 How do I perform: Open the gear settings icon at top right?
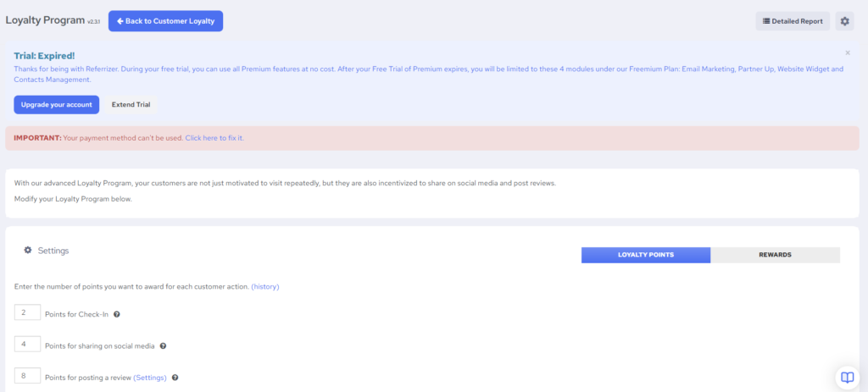[844, 21]
